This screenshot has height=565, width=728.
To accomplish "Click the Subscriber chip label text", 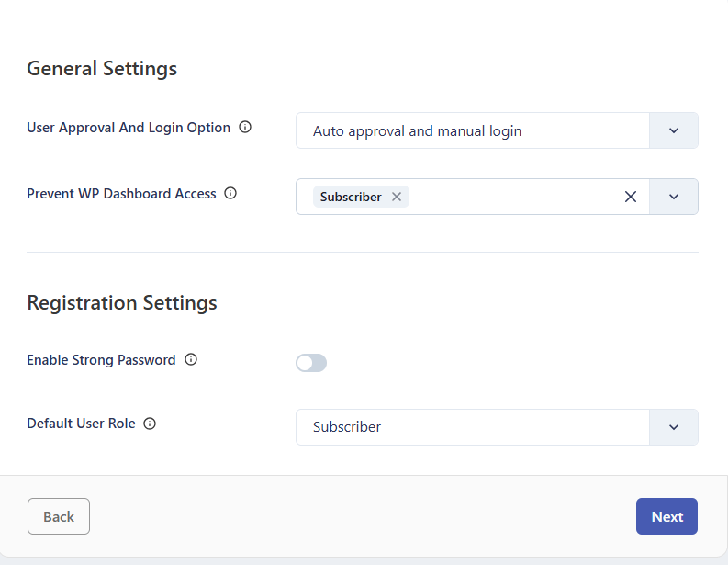I will (x=351, y=197).
